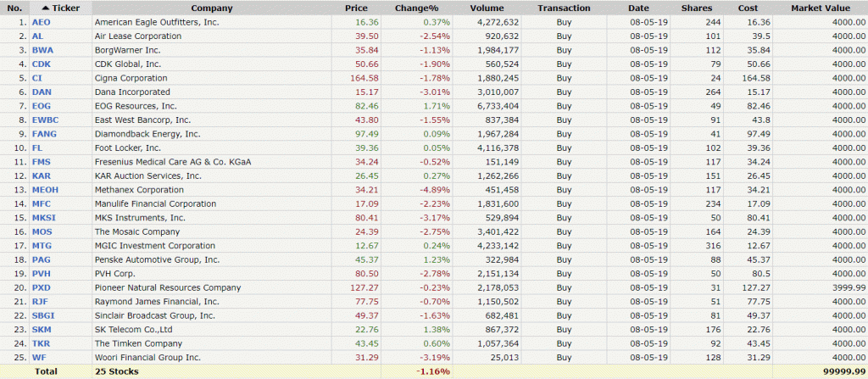This screenshot has height=379, width=868.
Task: Click volume 4,272,632 in AEO row
Action: (498, 22)
